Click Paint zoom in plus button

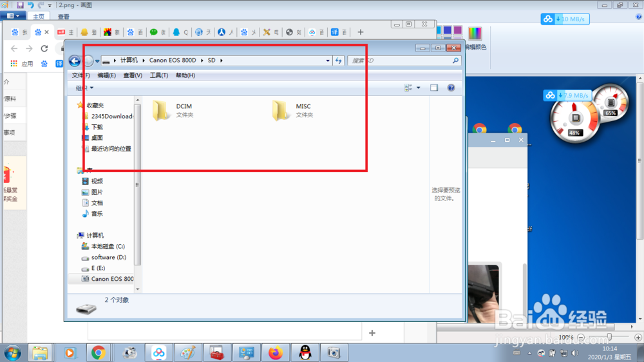click(638, 338)
